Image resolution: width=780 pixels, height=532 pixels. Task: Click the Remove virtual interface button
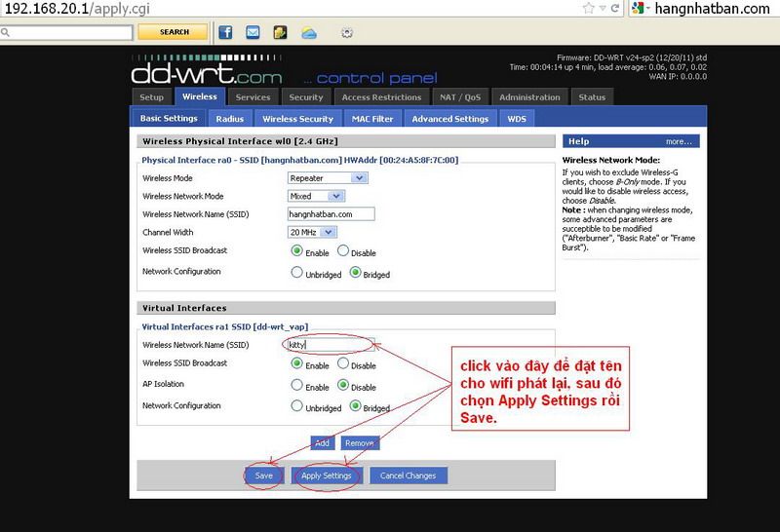click(x=360, y=443)
